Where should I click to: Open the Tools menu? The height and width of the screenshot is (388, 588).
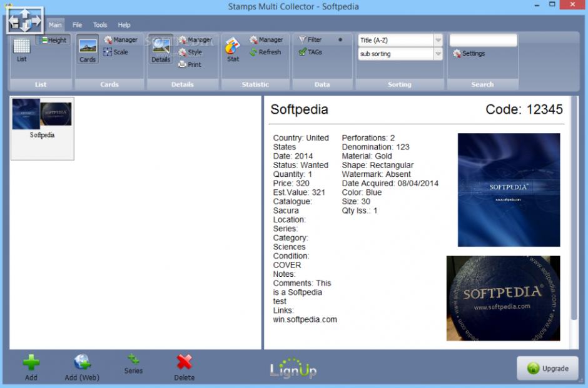click(100, 25)
